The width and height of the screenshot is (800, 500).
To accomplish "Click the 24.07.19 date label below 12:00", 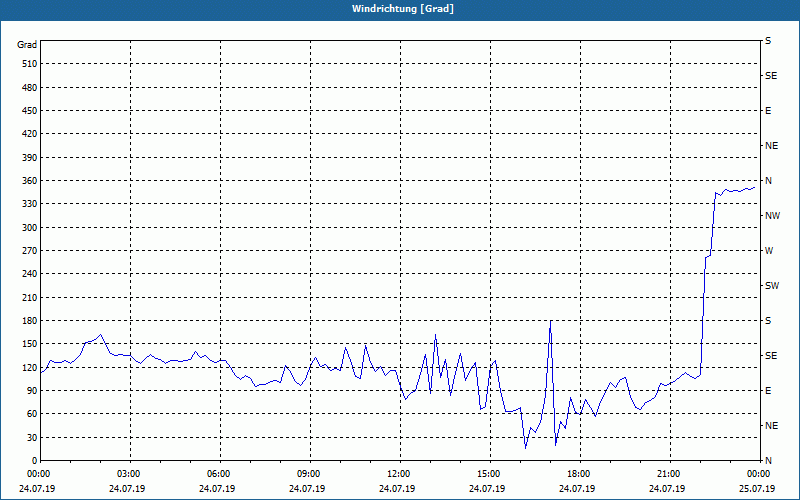I will [397, 489].
